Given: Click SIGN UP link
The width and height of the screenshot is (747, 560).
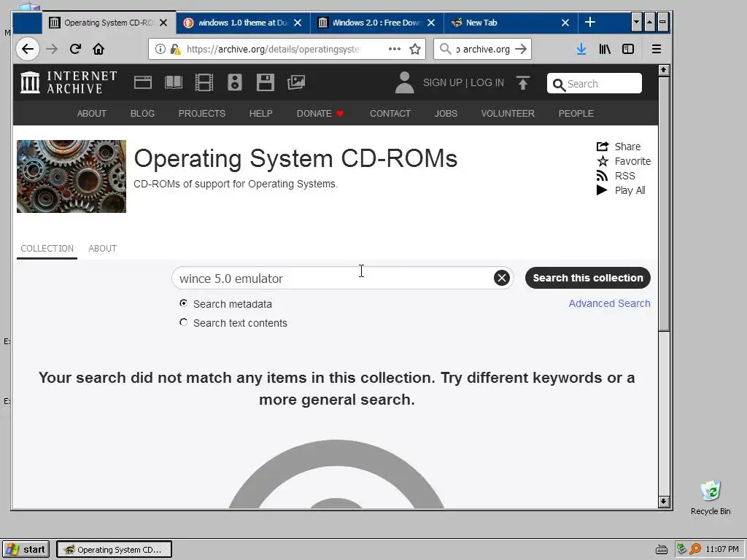Looking at the screenshot, I should click(443, 83).
